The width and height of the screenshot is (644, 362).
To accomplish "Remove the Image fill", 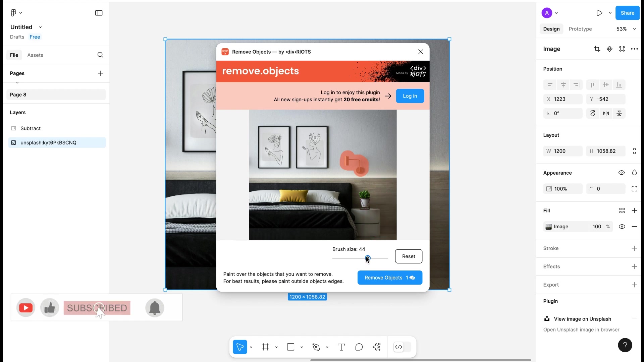I will [x=634, y=227].
